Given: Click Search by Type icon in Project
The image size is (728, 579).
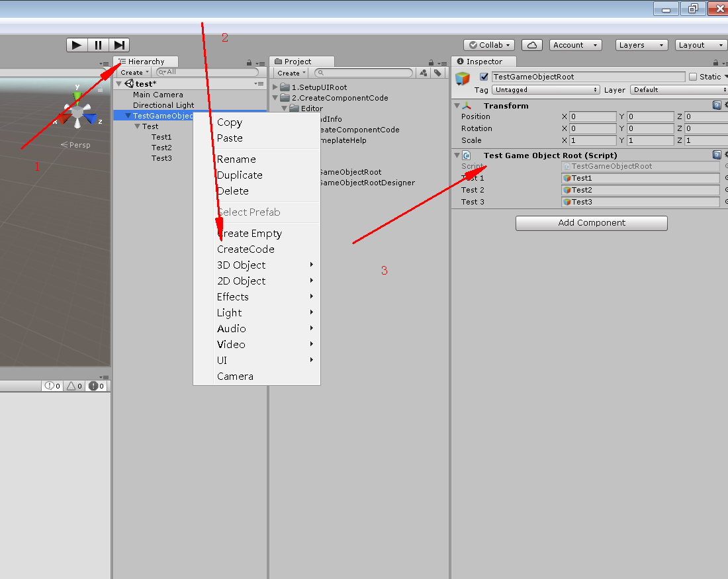Looking at the screenshot, I should (x=423, y=73).
